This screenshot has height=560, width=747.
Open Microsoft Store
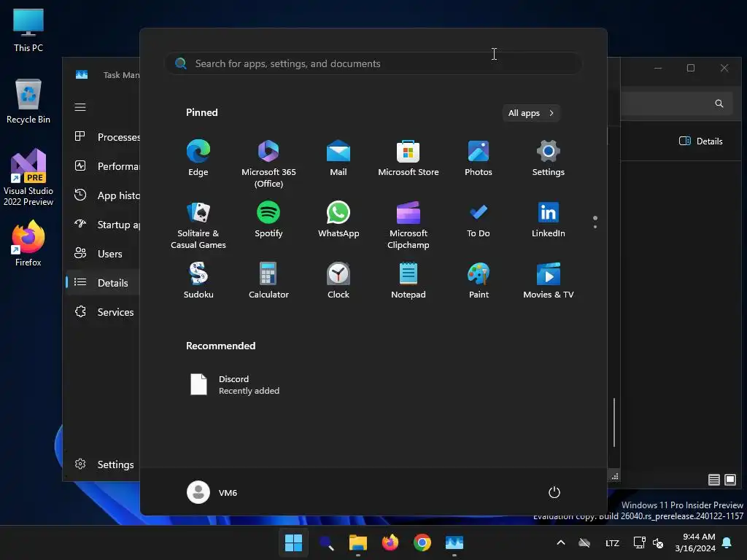click(409, 158)
